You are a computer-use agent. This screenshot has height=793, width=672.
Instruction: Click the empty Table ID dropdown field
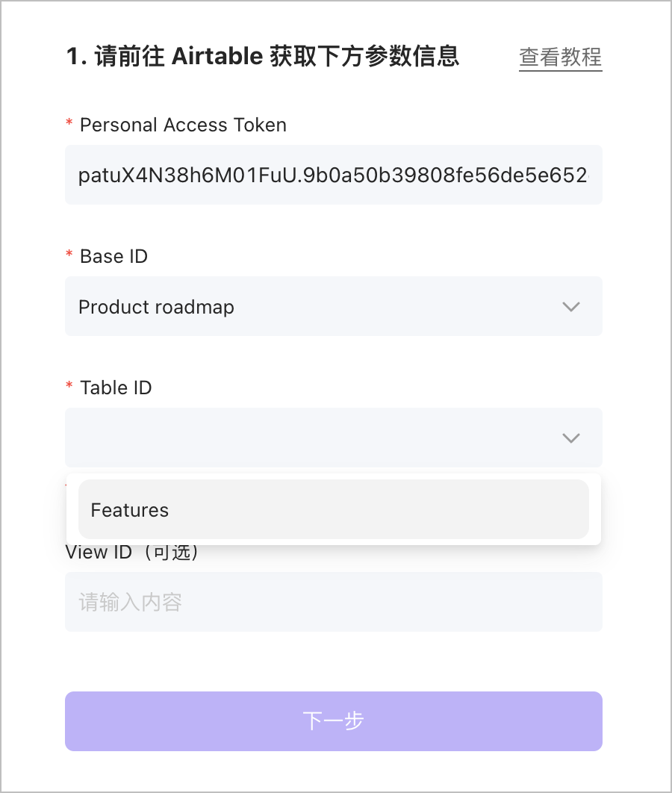[x=314, y=438]
